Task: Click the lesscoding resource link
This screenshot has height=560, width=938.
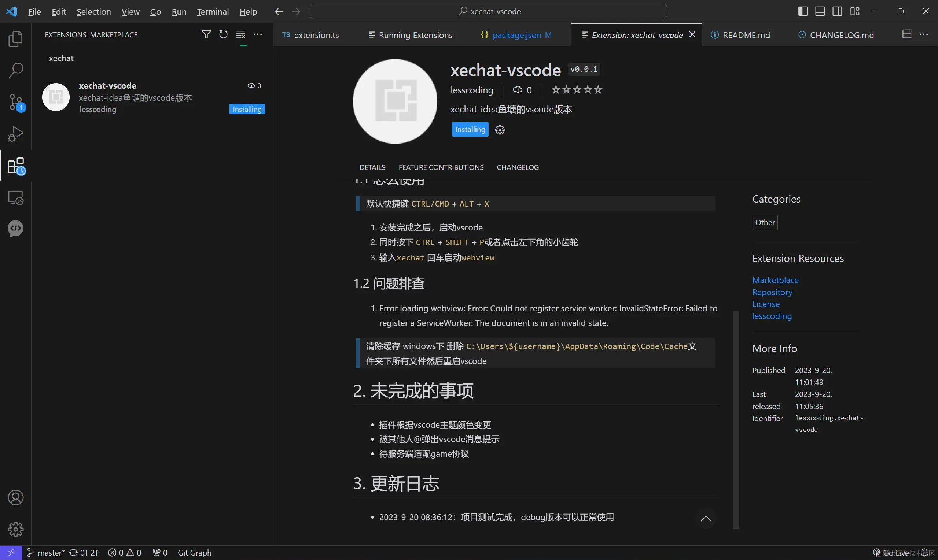Action: pyautogui.click(x=772, y=316)
